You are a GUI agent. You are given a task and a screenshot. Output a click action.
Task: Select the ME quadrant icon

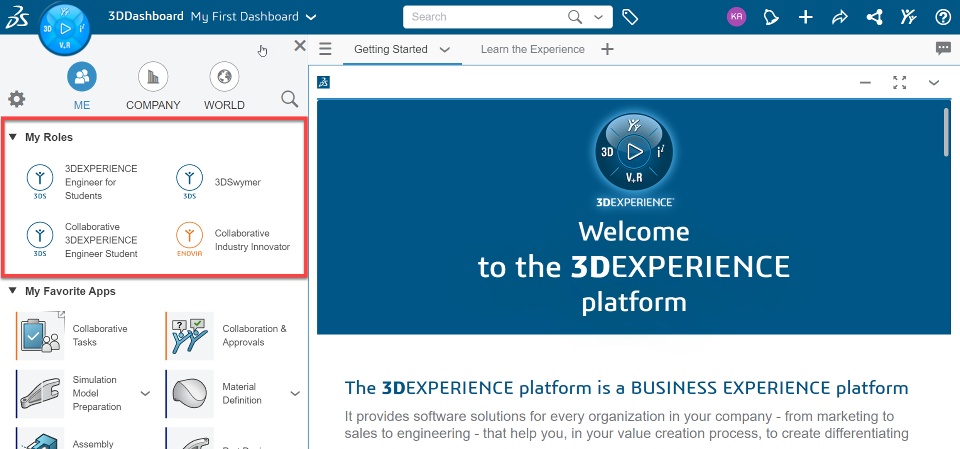click(x=82, y=77)
